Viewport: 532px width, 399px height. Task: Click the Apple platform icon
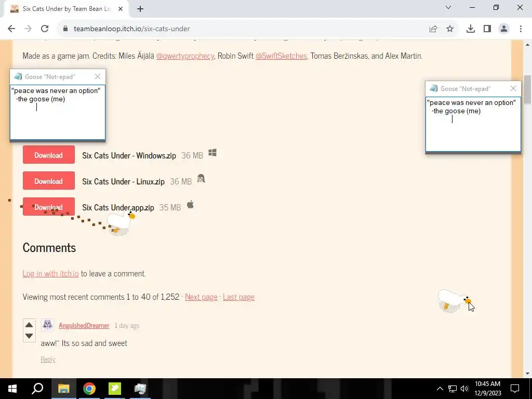pyautogui.click(x=190, y=205)
